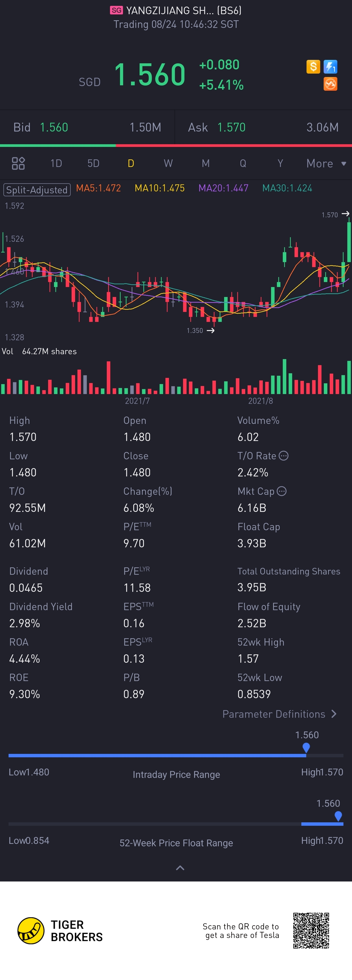
Task: Tap the T/O Rate info icon
Action: tap(284, 456)
